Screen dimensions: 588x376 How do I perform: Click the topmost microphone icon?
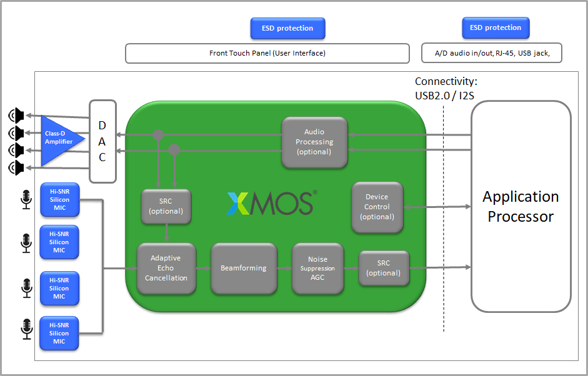click(26, 199)
